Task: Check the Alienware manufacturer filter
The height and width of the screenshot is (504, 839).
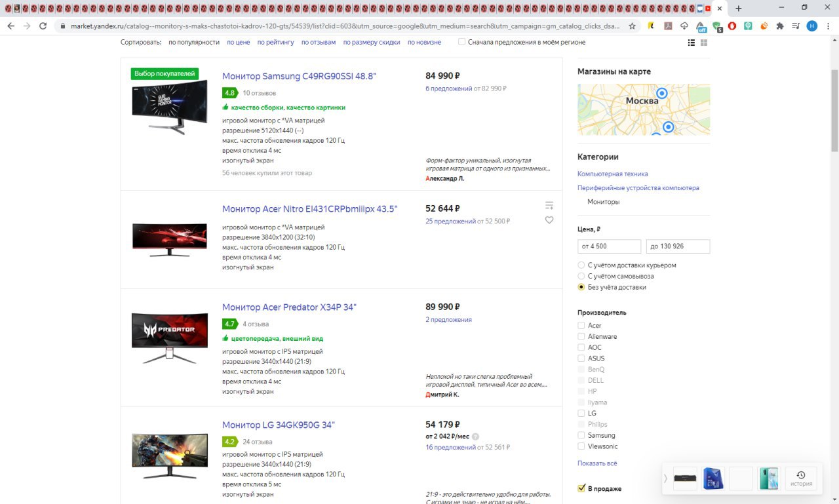Action: click(x=581, y=336)
